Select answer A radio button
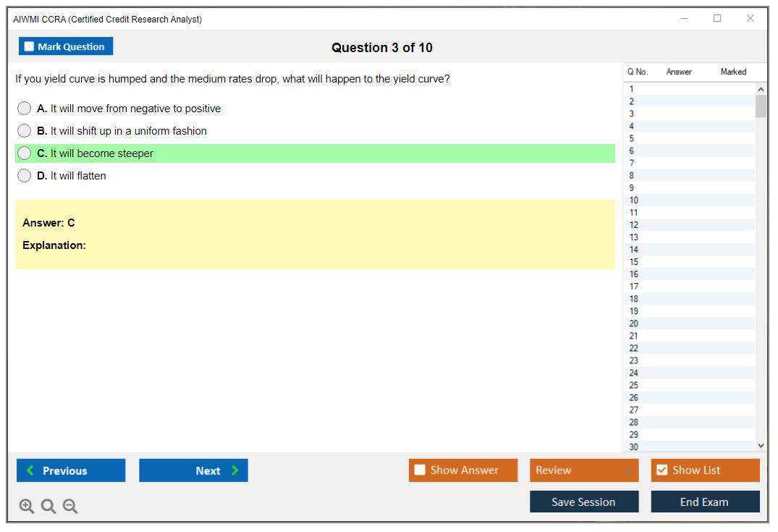Screen dimensions: 778x532 25,109
